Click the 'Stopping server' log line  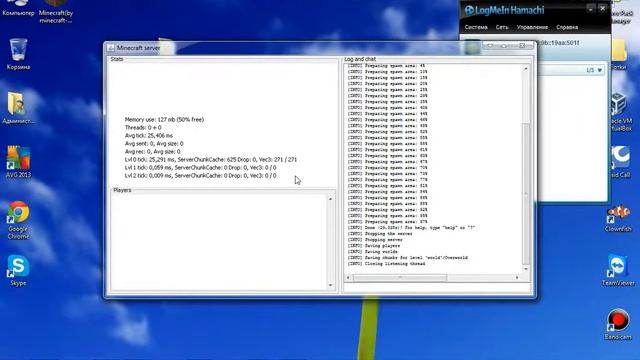click(375, 240)
